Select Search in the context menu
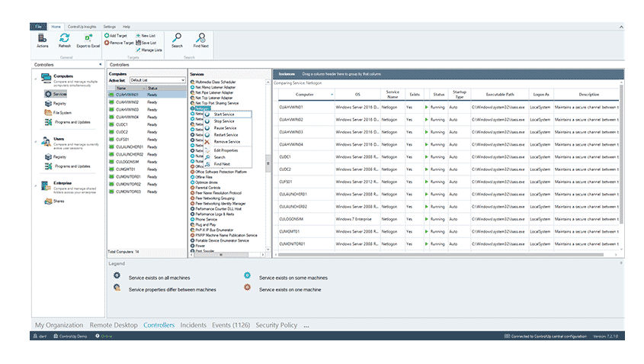The image size is (644, 364). point(229,157)
